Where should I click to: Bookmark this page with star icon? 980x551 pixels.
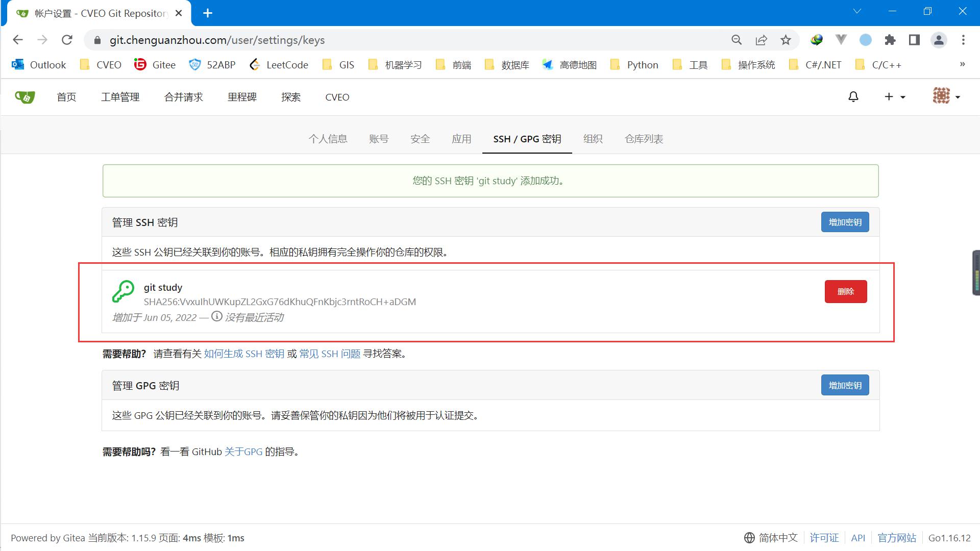point(786,40)
